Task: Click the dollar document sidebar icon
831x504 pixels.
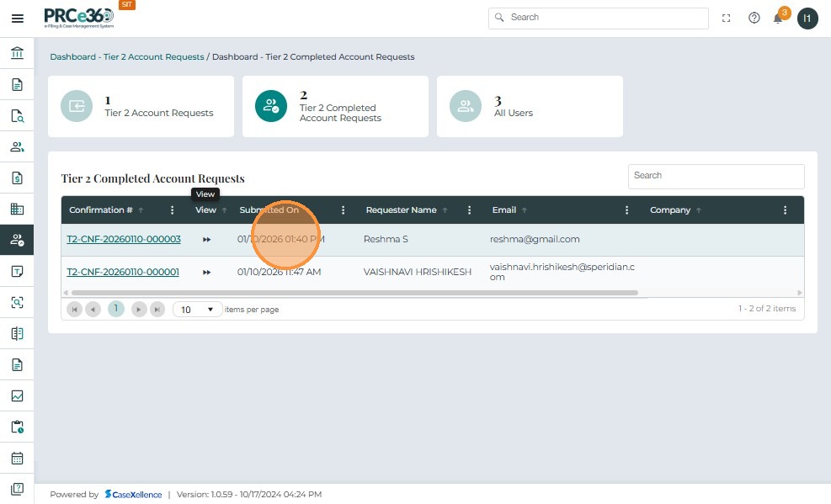Action: coord(17,178)
